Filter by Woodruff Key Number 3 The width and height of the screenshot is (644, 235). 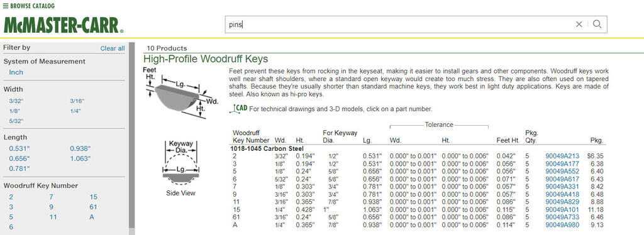(11, 207)
